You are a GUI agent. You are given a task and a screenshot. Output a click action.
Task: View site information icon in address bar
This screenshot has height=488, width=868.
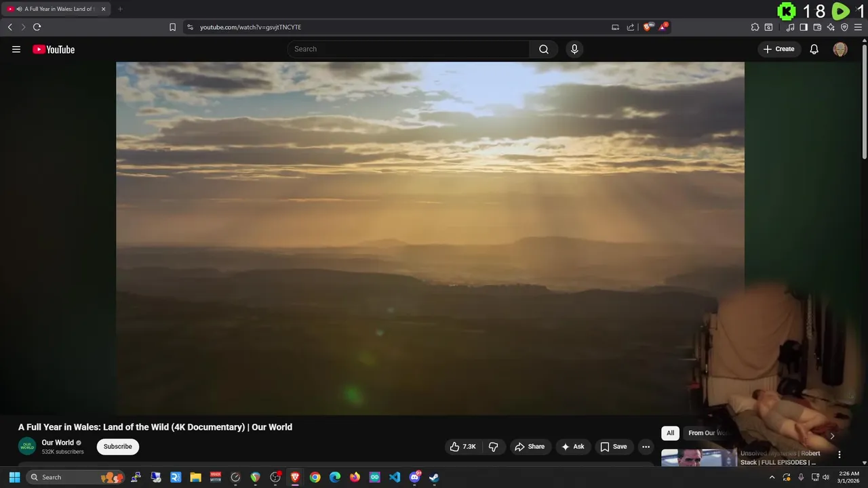[191, 27]
